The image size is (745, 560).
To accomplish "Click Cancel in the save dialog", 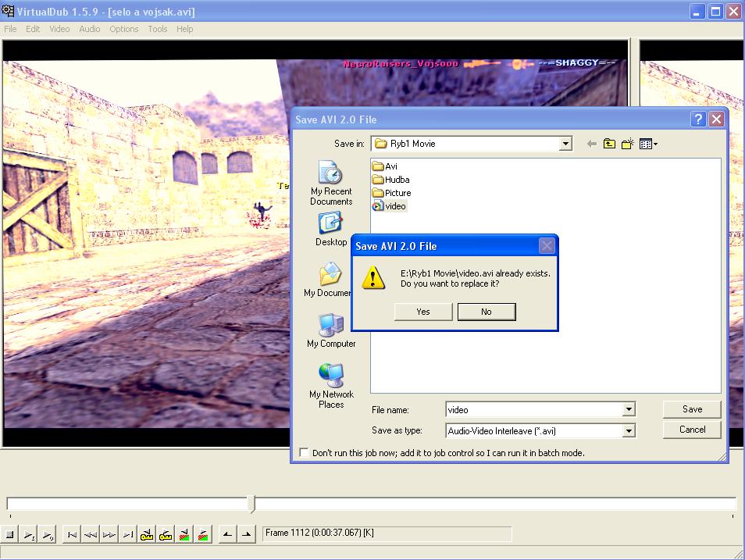I will coord(692,430).
